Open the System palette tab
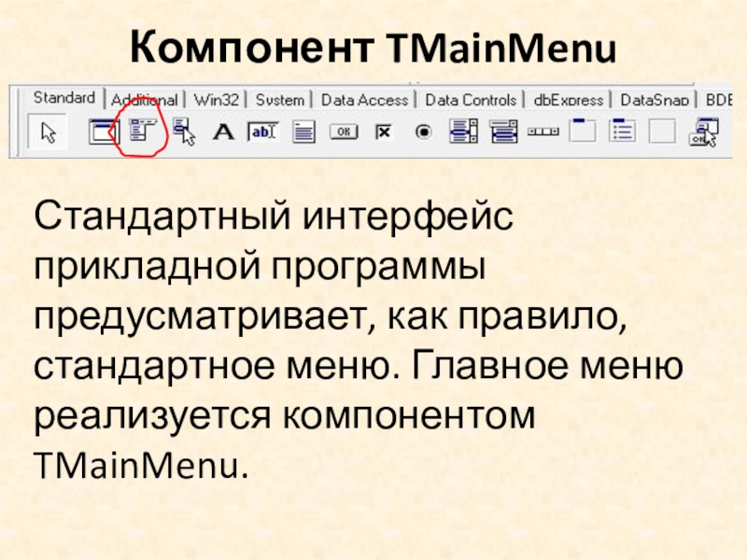This screenshot has height=560, width=747. pos(279,100)
